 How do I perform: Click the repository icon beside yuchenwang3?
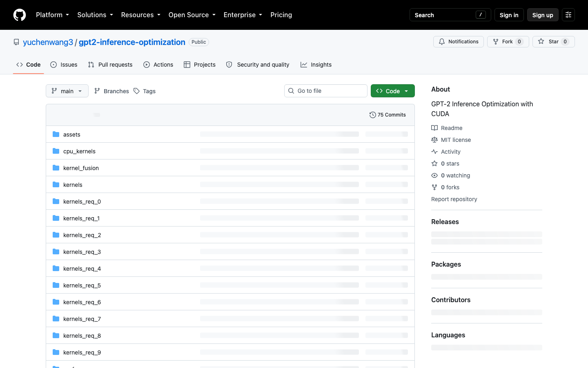(x=16, y=42)
